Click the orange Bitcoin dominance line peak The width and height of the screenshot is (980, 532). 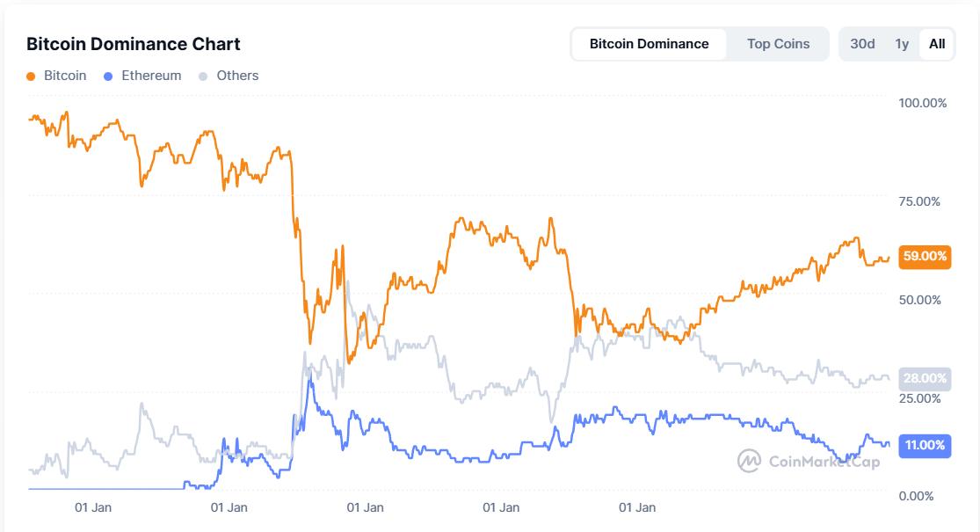tap(65, 113)
